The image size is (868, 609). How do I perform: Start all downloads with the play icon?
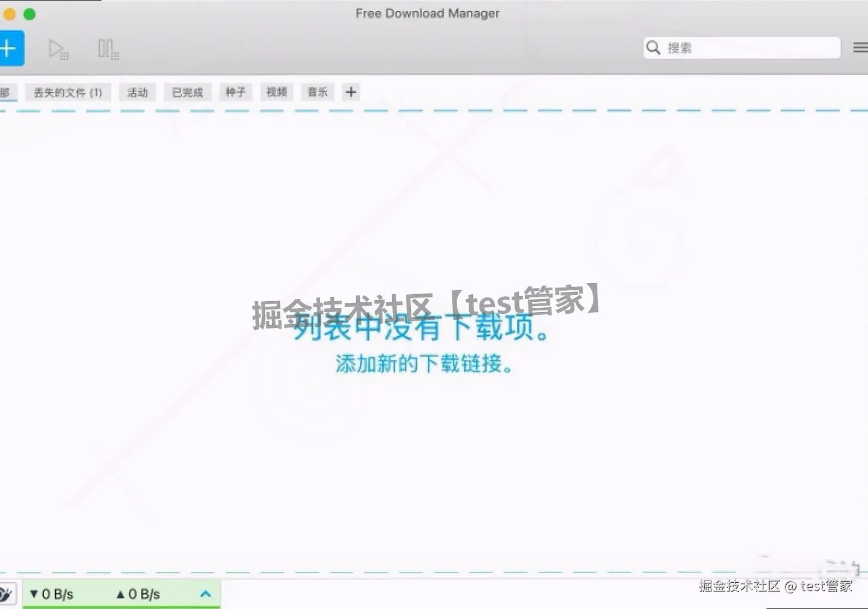click(x=58, y=49)
